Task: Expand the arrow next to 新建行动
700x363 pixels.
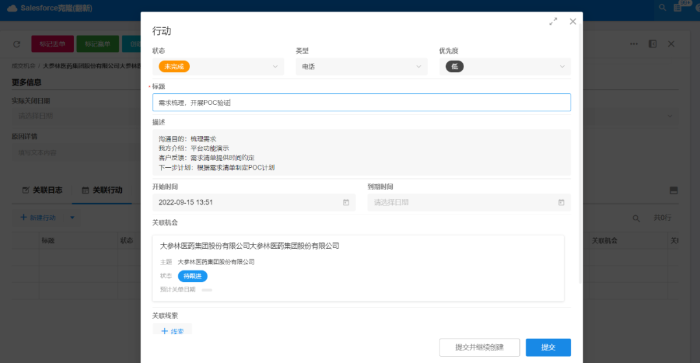Action: coord(72,217)
